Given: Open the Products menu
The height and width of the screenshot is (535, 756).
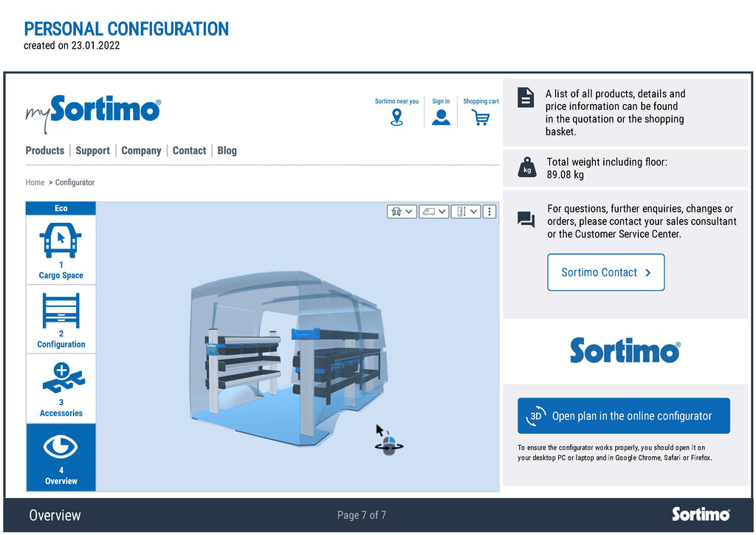Looking at the screenshot, I should [45, 151].
